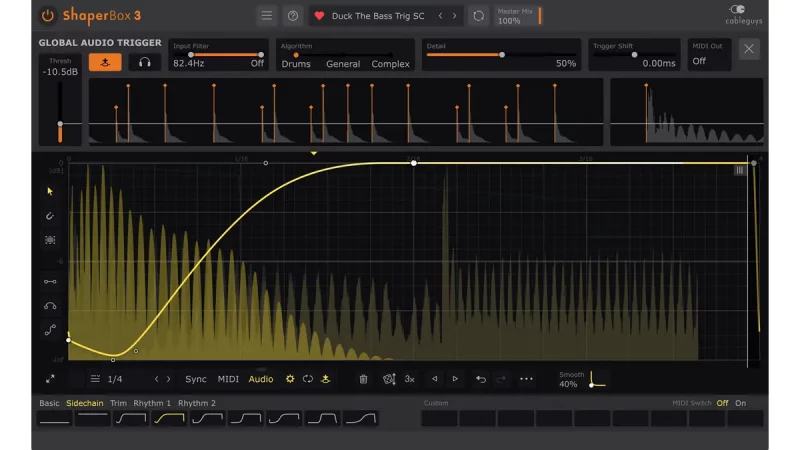800x450 pixels.
Task: Click the randomize dice icon
Action: (x=388, y=379)
